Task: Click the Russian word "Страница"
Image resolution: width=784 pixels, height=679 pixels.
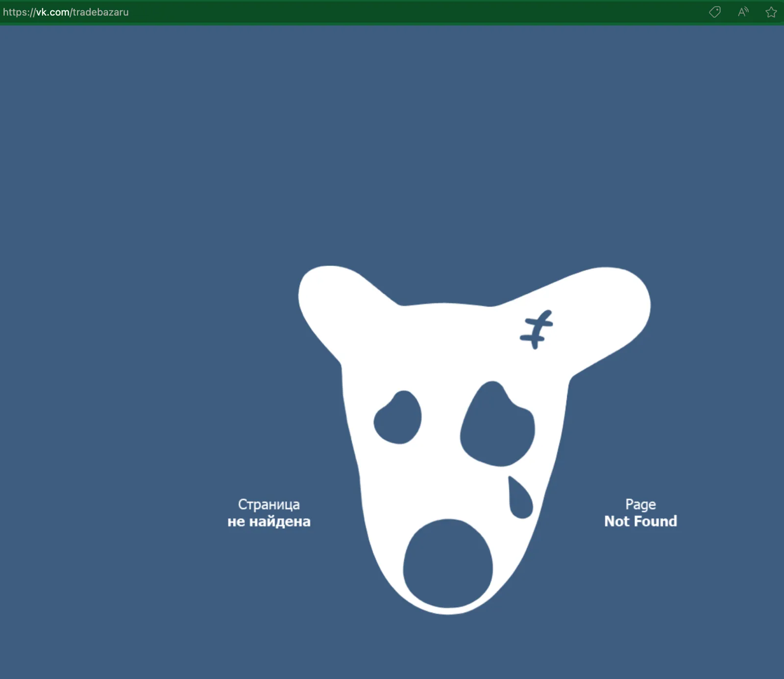Action: click(269, 504)
